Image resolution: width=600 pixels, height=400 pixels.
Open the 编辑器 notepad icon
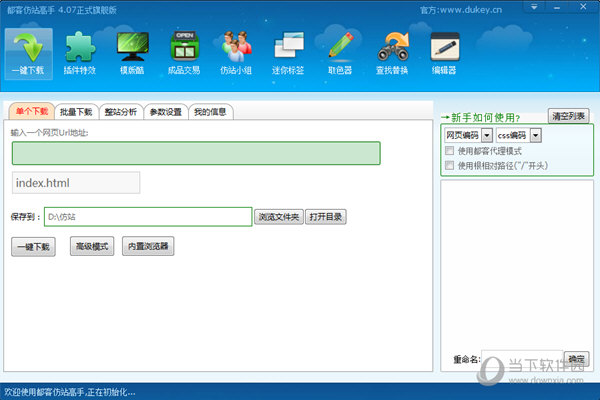444,54
